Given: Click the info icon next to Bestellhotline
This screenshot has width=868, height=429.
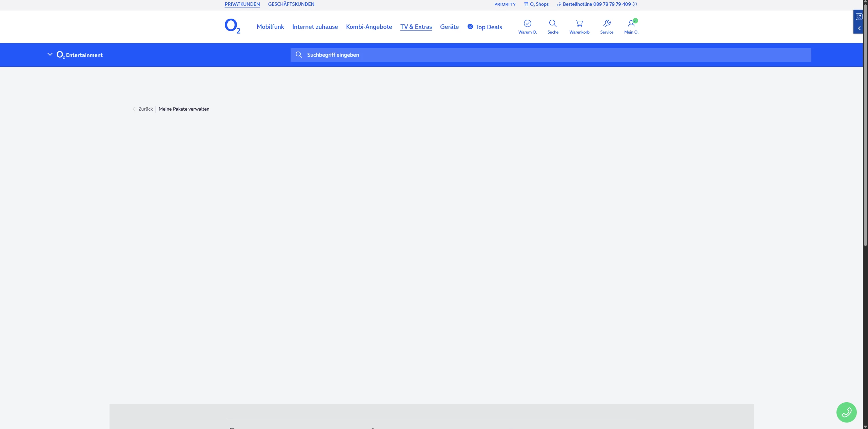Looking at the screenshot, I should tap(635, 4).
